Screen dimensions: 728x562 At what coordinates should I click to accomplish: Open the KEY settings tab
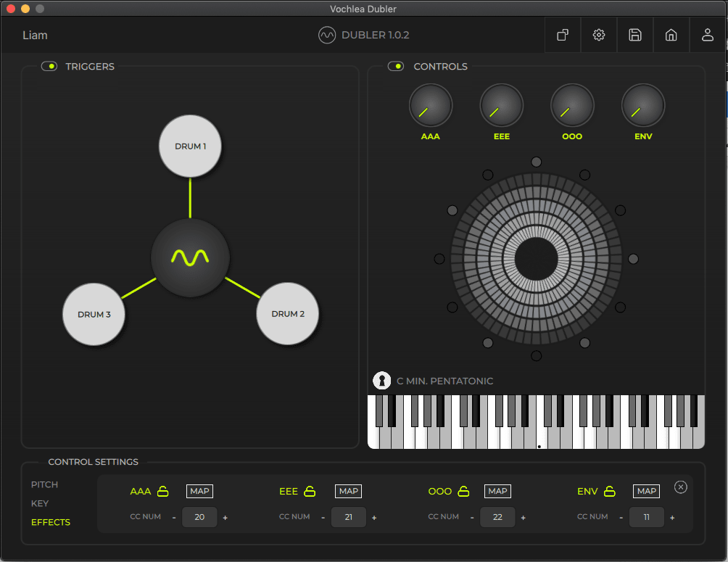coord(40,503)
